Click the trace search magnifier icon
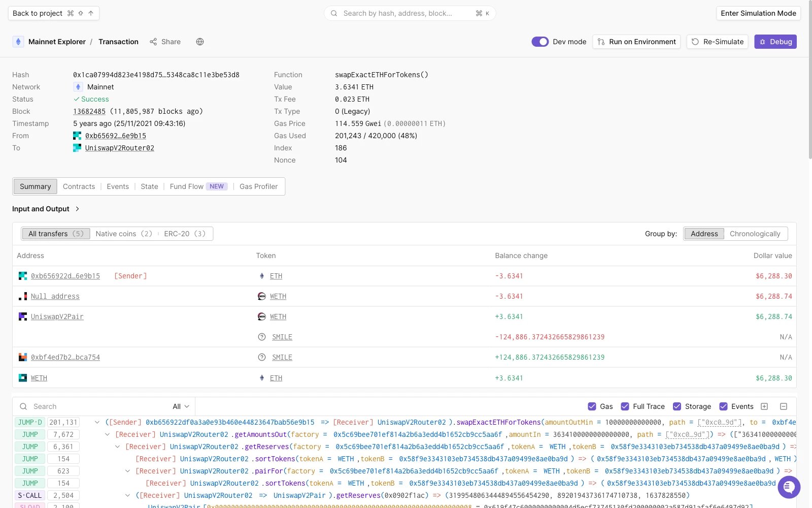812x508 pixels. pyautogui.click(x=23, y=406)
